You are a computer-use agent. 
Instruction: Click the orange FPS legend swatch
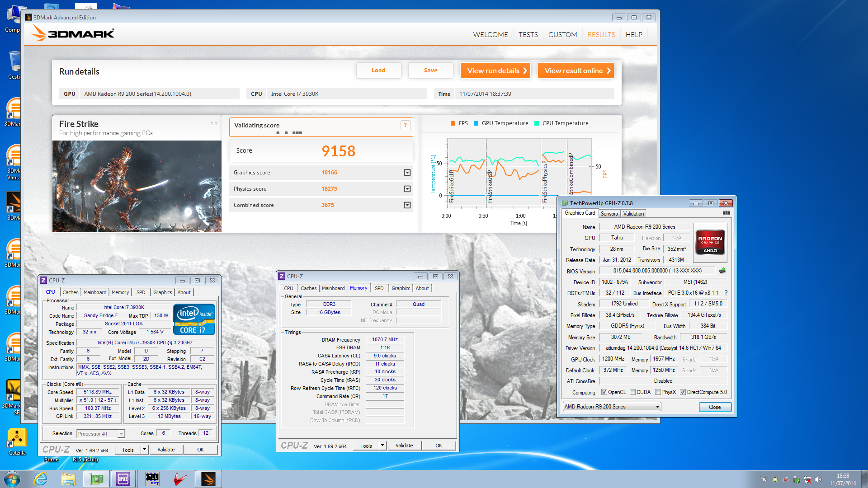[453, 123]
